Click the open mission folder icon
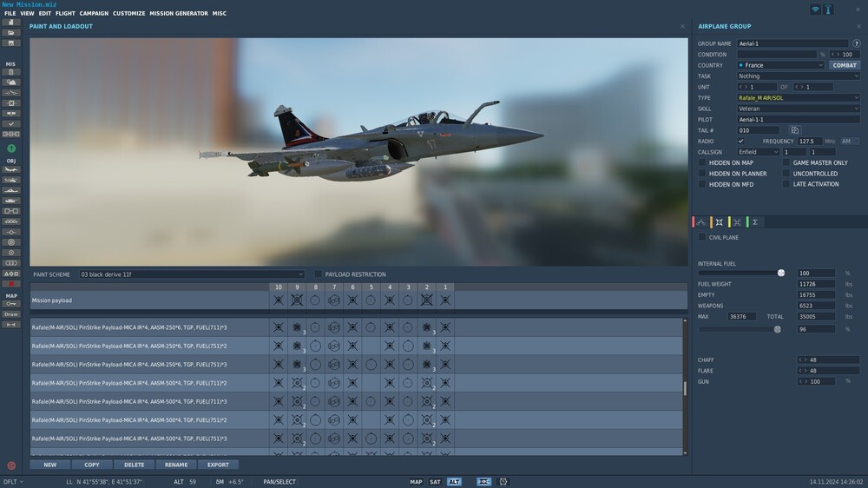 [11, 33]
